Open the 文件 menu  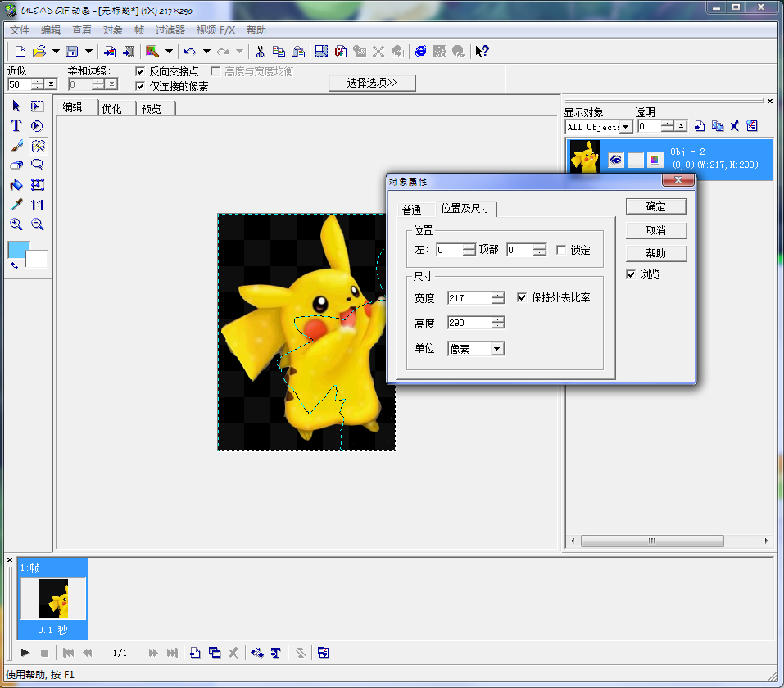[20, 30]
